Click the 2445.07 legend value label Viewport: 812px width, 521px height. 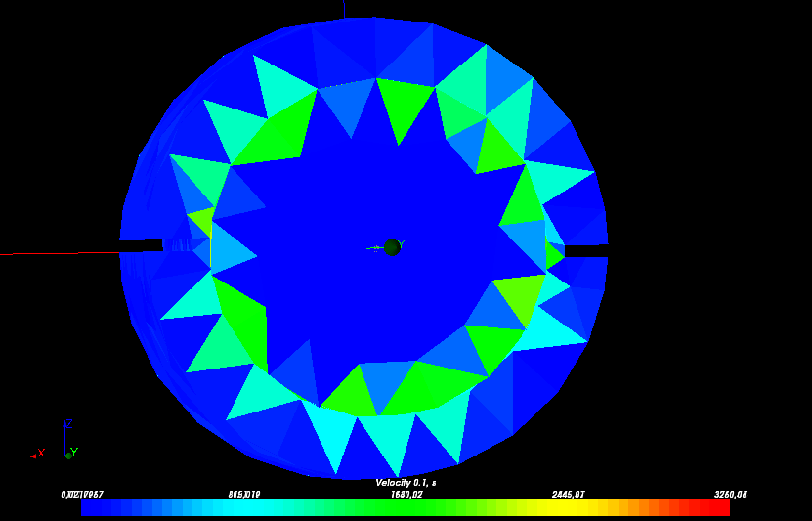click(x=568, y=495)
